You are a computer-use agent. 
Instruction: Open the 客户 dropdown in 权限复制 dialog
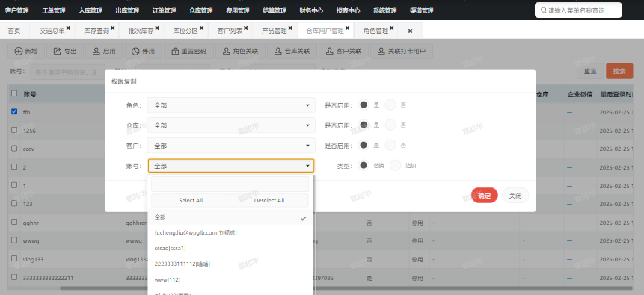(231, 145)
